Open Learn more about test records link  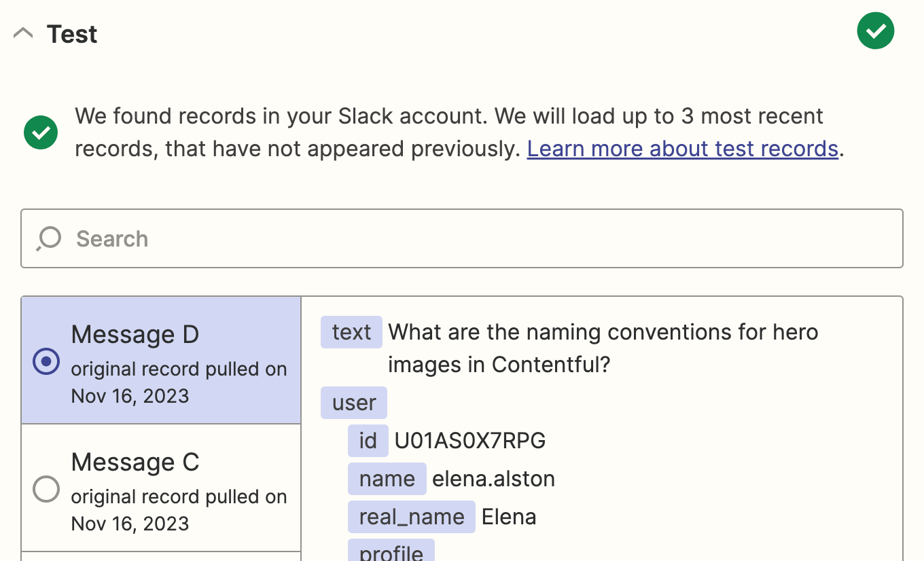[x=682, y=149]
